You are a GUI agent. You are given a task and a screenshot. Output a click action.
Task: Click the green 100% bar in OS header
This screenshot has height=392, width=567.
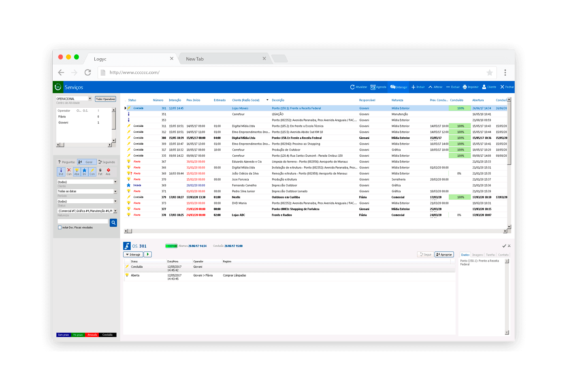(171, 246)
